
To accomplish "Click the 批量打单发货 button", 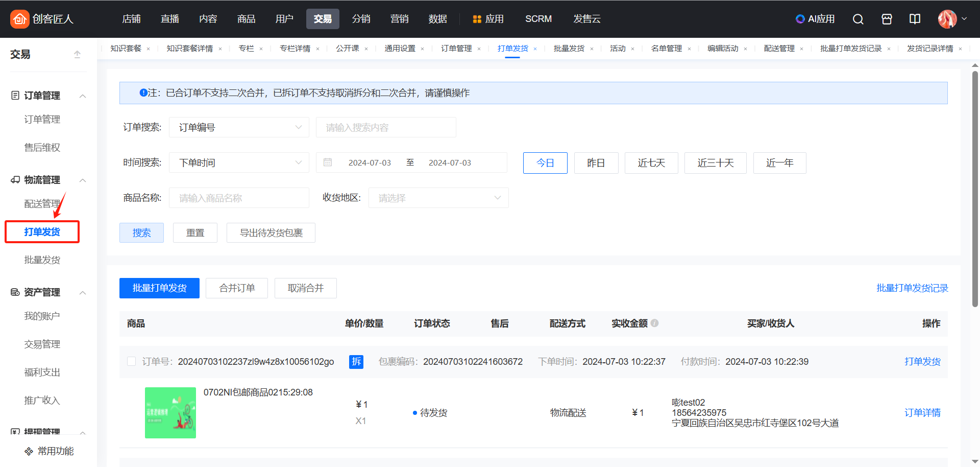I will point(159,288).
